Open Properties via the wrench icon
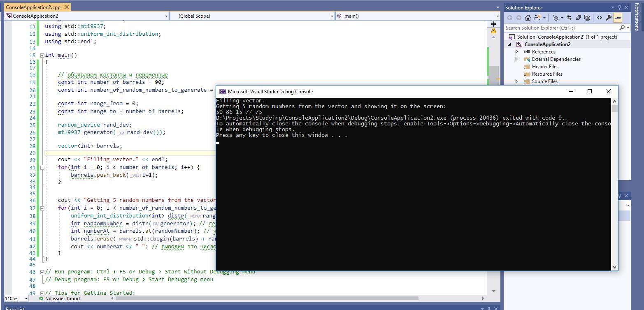 (609, 18)
